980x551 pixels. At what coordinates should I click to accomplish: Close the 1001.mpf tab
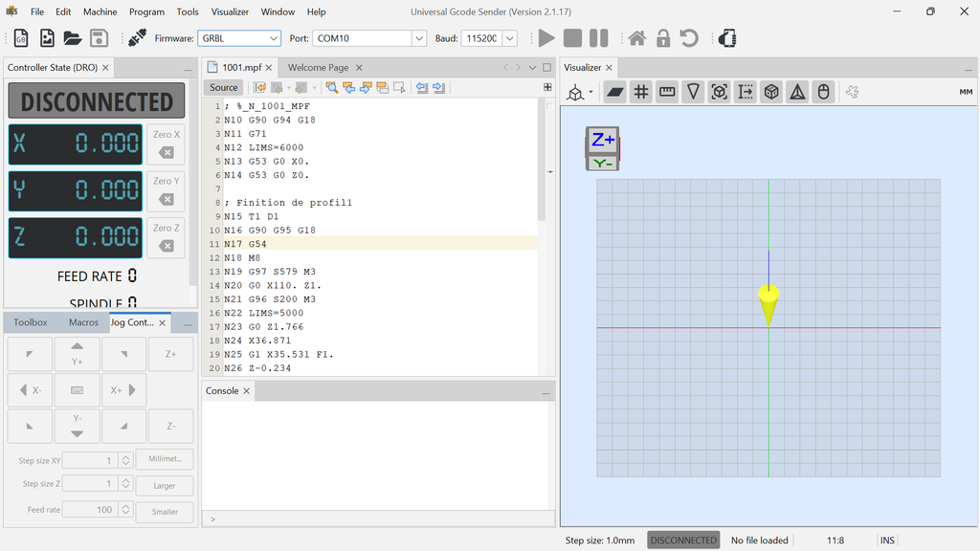[x=269, y=68]
